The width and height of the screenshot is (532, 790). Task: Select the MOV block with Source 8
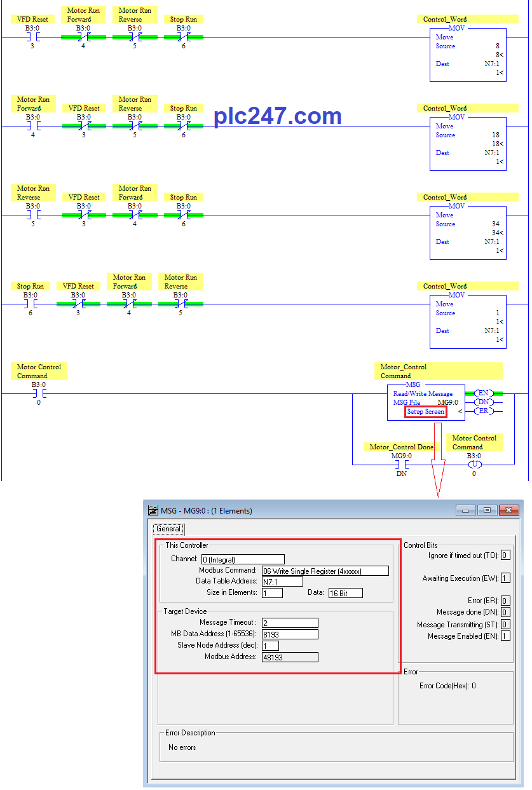468,55
